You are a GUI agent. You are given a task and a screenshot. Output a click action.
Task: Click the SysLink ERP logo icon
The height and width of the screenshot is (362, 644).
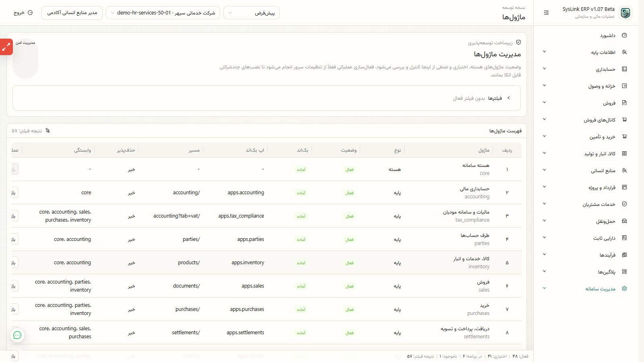tap(625, 13)
